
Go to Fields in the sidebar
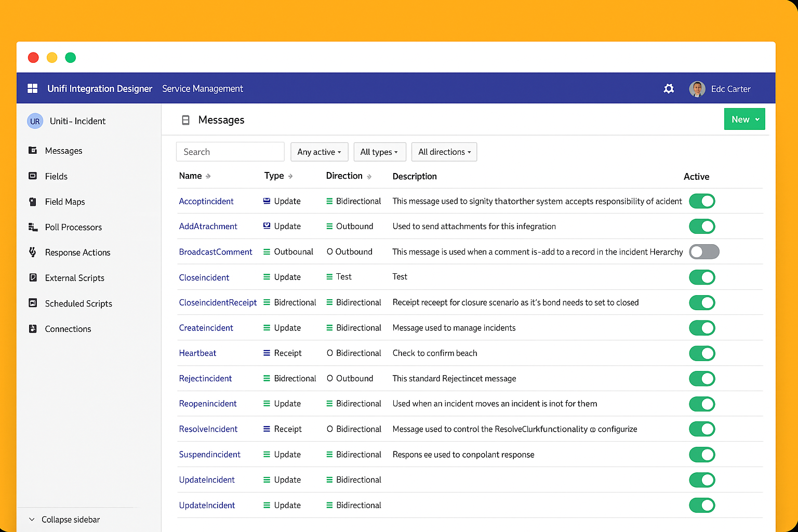pyautogui.click(x=56, y=177)
